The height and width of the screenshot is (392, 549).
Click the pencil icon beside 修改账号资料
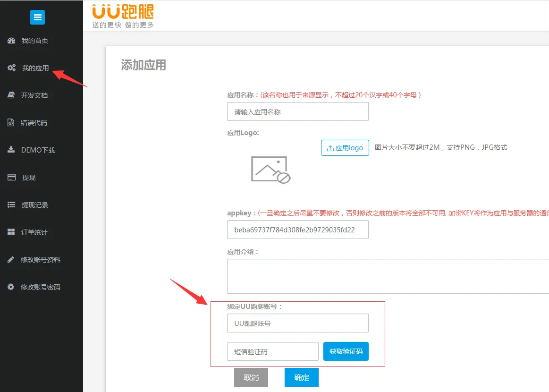pos(11,259)
